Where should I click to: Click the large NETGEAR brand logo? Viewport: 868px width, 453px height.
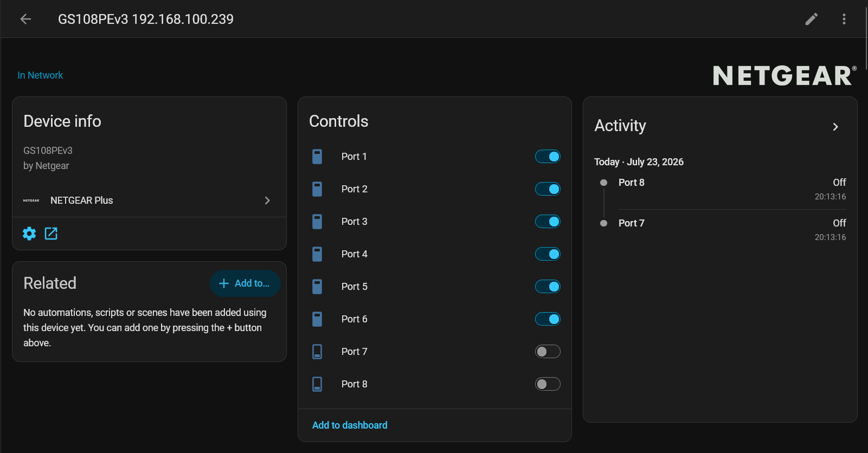pyautogui.click(x=785, y=75)
